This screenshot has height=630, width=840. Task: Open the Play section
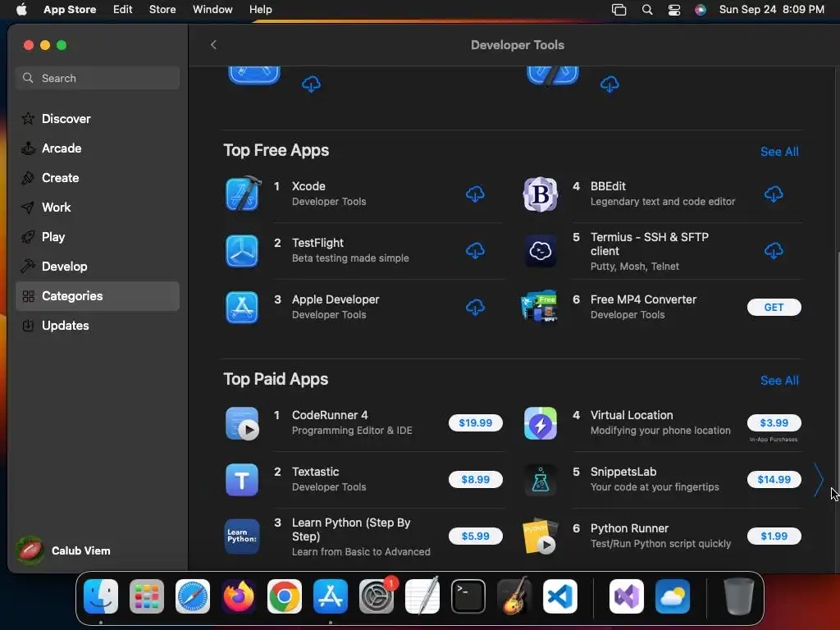98,237
